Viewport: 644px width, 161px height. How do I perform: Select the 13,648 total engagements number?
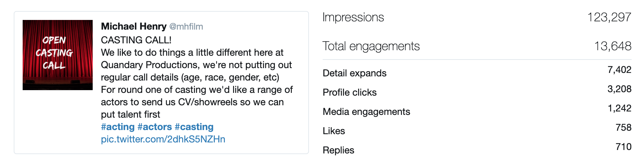point(613,46)
